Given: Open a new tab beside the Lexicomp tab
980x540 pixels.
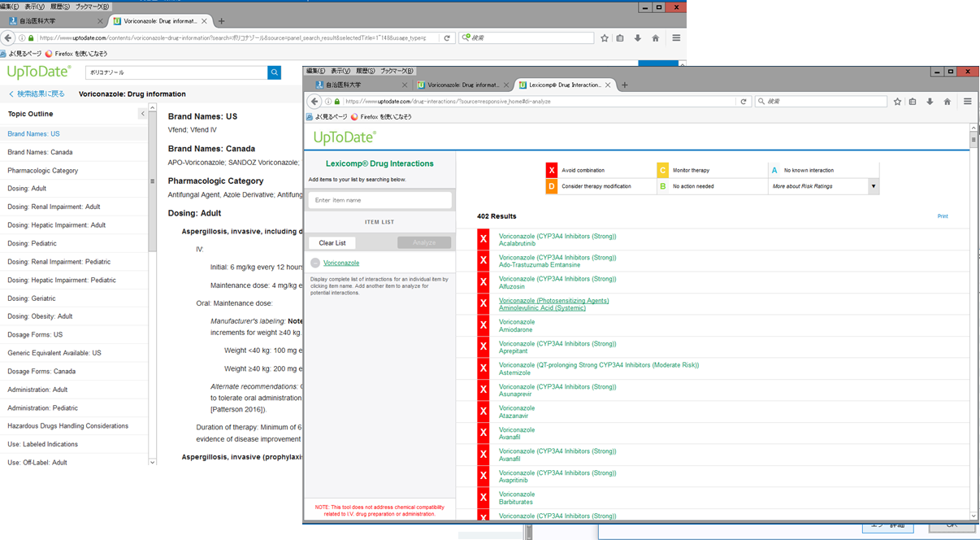Looking at the screenshot, I should (x=624, y=85).
